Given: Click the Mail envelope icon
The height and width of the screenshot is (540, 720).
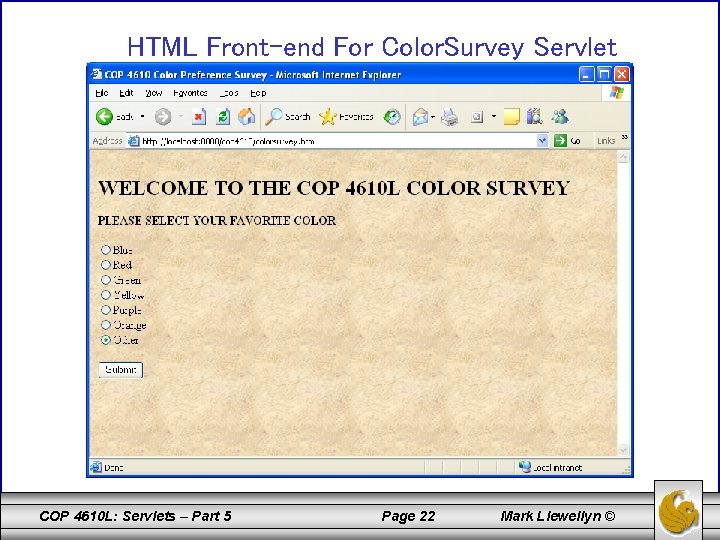Looking at the screenshot, I should pyautogui.click(x=420, y=117).
